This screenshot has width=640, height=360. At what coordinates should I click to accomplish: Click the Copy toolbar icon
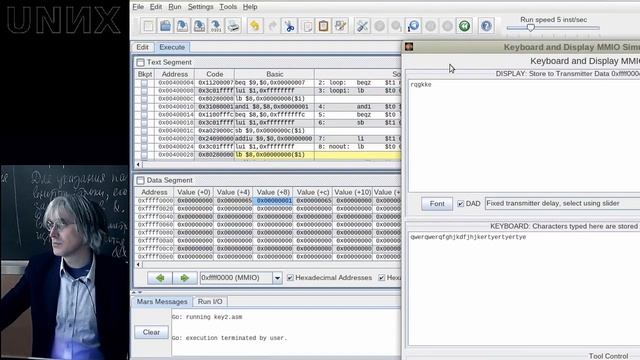click(x=307, y=26)
